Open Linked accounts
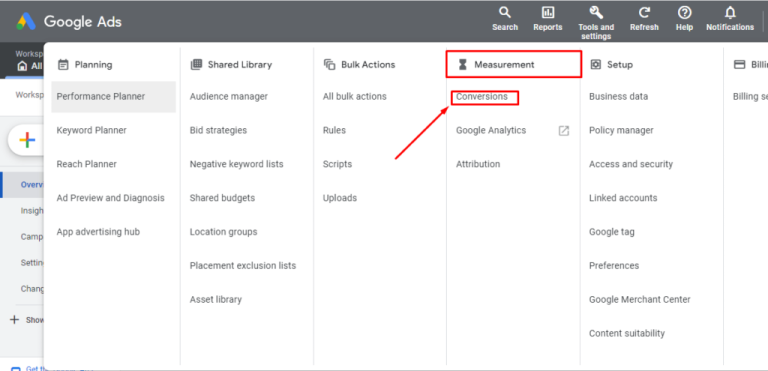The width and height of the screenshot is (768, 371). pos(623,198)
